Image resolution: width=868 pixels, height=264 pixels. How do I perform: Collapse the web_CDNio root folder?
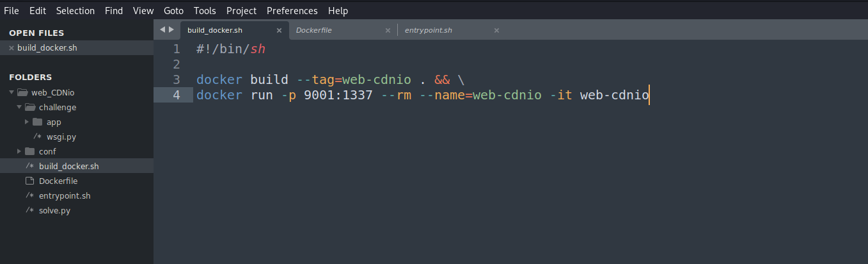pos(12,92)
